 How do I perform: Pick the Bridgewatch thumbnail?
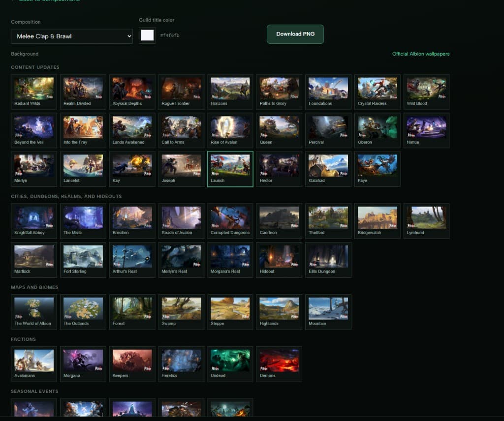[x=378, y=221]
